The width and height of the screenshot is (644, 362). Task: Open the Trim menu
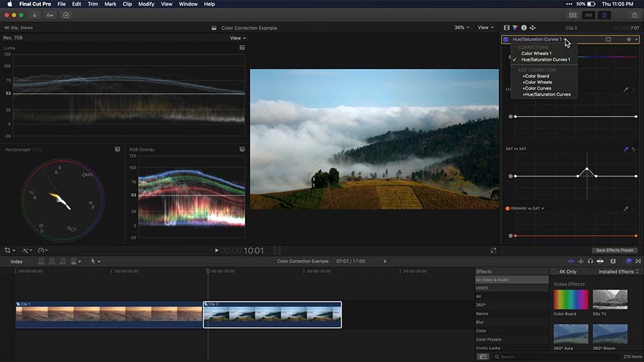point(93,4)
